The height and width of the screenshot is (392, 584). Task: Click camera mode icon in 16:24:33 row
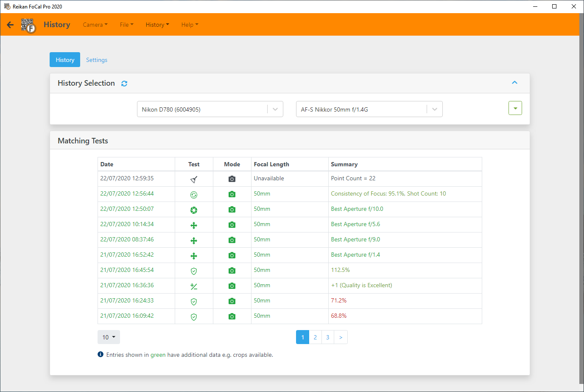tap(232, 301)
